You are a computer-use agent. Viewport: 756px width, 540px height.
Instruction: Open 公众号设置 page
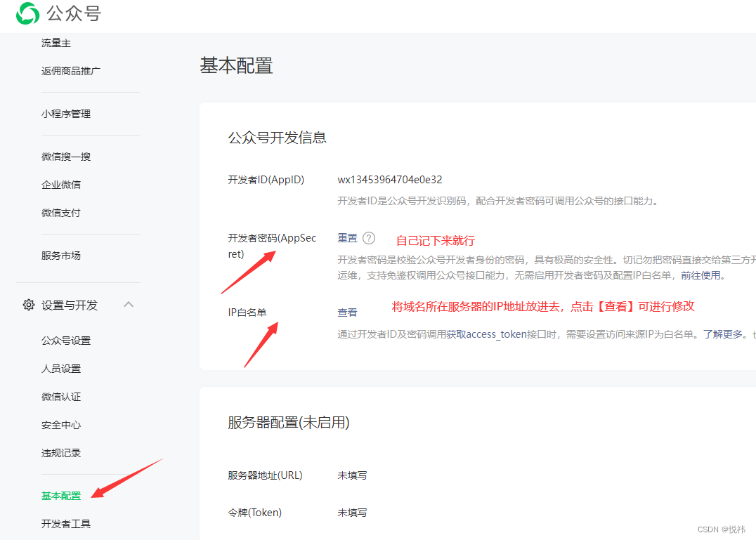pyautogui.click(x=66, y=341)
